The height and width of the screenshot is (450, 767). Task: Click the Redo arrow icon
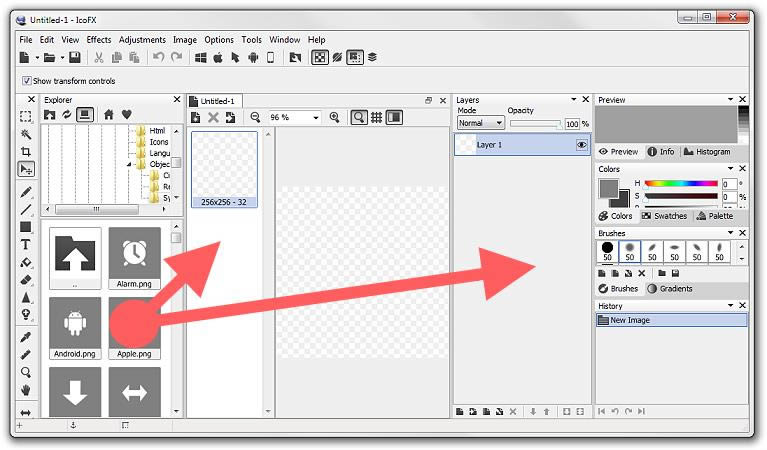[176, 57]
